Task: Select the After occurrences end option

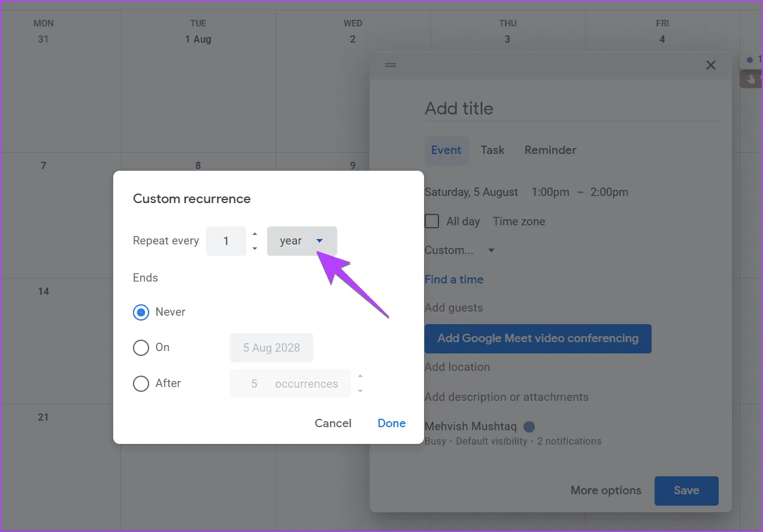Action: [x=141, y=383]
